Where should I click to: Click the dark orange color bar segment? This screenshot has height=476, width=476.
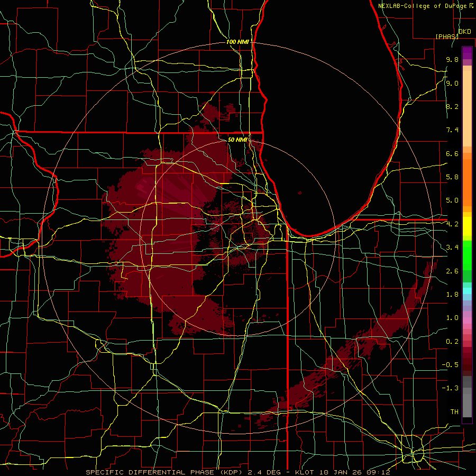pyautogui.click(x=467, y=183)
